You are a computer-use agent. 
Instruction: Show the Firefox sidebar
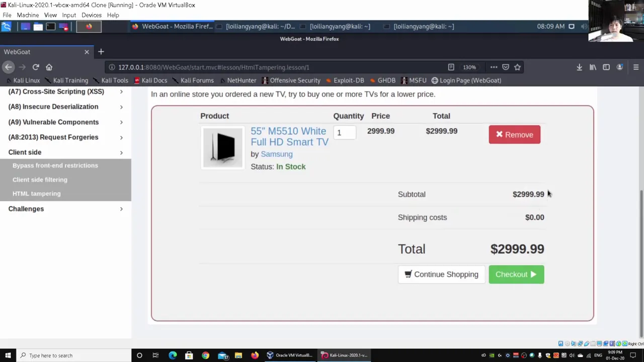point(606,67)
